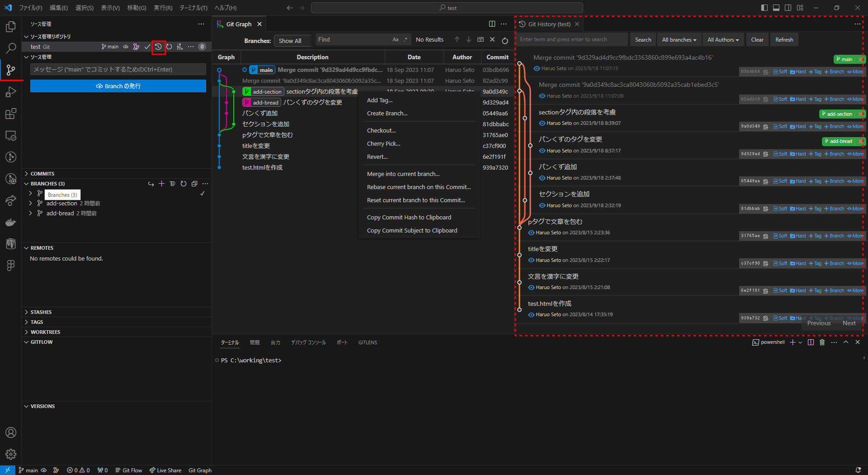
Task: Toggle match case Aa in Find
Action: pyautogui.click(x=396, y=40)
